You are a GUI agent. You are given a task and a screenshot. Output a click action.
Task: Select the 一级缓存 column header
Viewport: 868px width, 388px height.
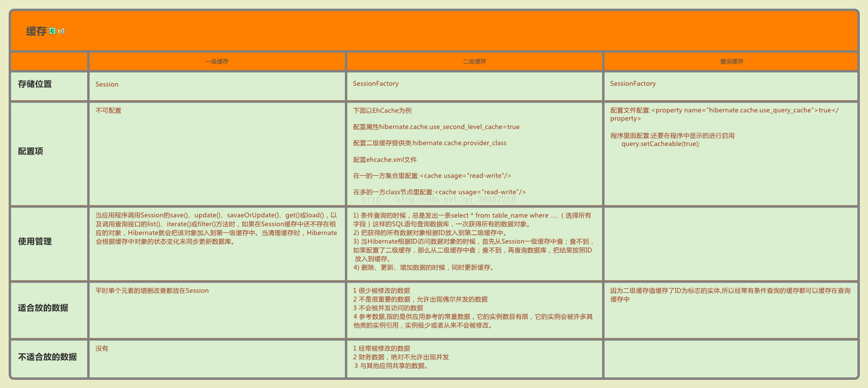coord(217,62)
